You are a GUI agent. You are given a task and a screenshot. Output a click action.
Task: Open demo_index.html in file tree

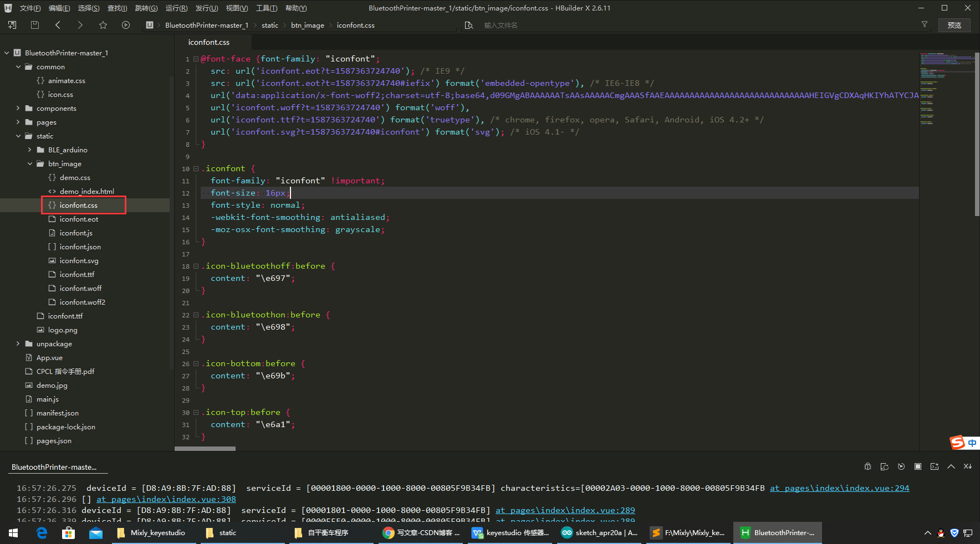(86, 191)
